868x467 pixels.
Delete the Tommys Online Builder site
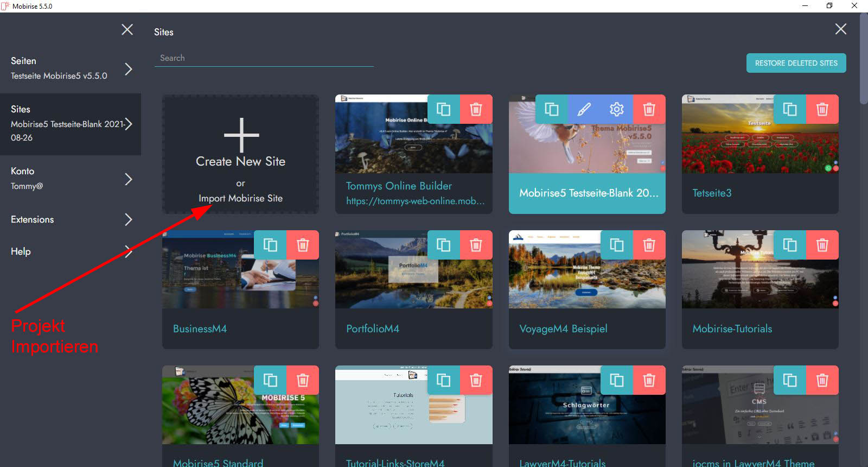476,109
